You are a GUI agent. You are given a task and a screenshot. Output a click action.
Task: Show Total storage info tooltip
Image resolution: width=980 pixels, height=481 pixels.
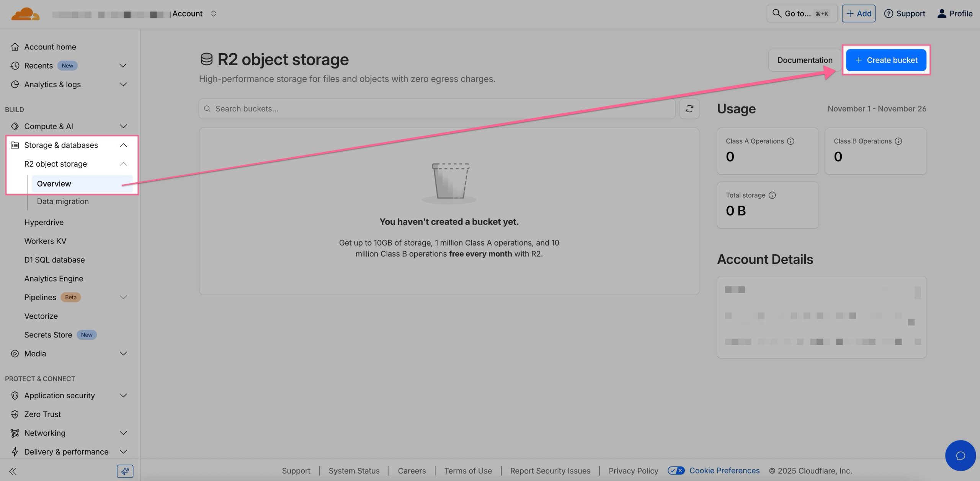click(772, 195)
